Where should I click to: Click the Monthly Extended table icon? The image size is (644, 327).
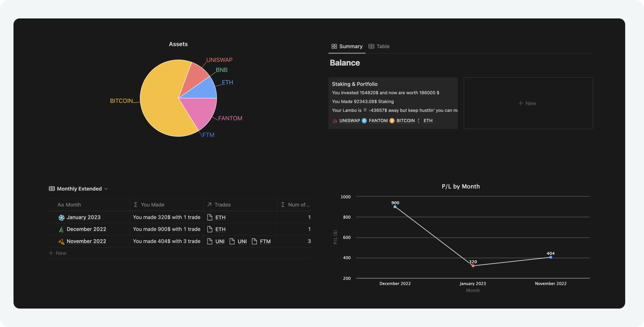pos(52,188)
